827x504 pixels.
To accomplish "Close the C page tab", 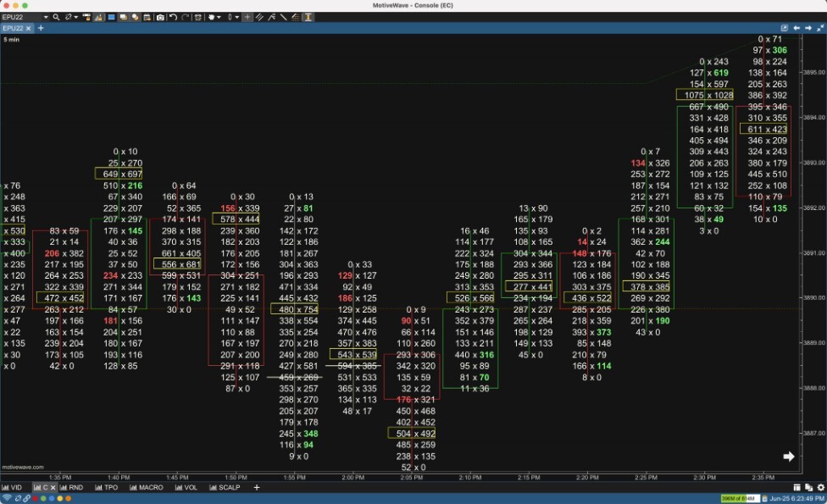I will coord(53,488).
